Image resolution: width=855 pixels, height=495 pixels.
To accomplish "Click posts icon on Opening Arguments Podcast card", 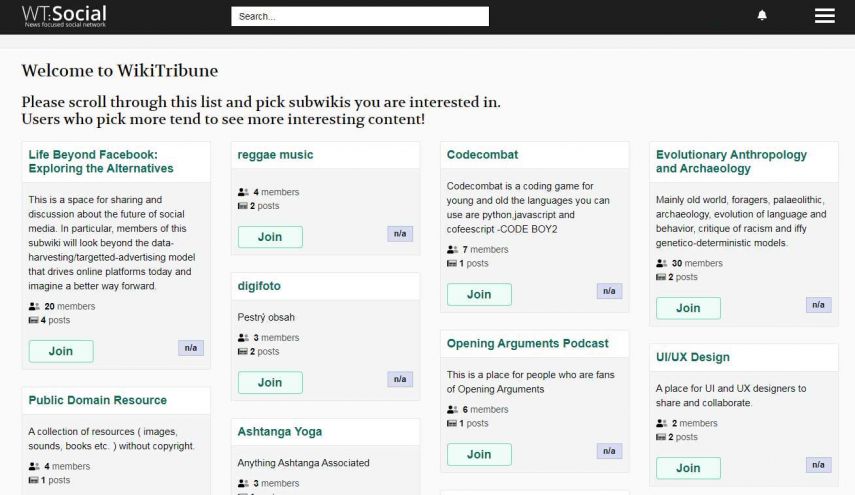I will point(452,424).
